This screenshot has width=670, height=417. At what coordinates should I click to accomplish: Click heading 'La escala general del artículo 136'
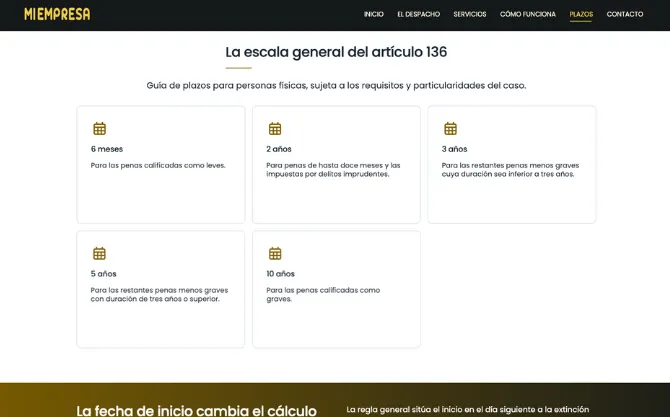tap(336, 52)
